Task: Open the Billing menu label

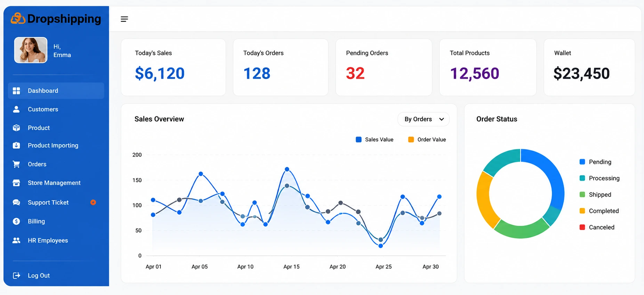Action: [36, 221]
